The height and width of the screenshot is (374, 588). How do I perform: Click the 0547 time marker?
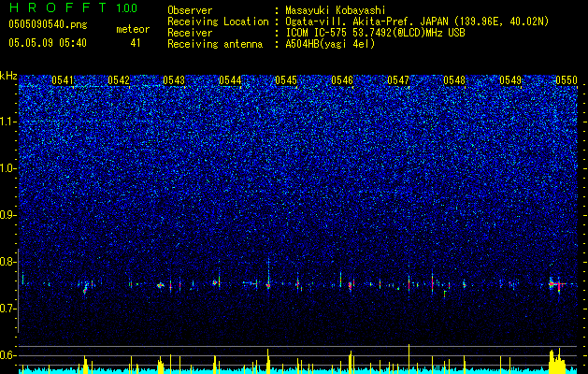point(398,80)
